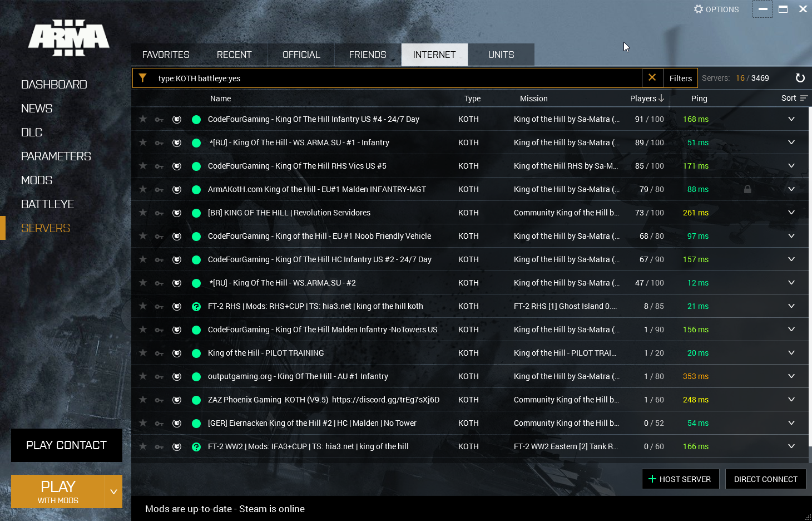Image resolution: width=812 pixels, height=521 pixels.
Task: Click BattlEye icon for outputgaming.org AU #1
Action: (177, 377)
